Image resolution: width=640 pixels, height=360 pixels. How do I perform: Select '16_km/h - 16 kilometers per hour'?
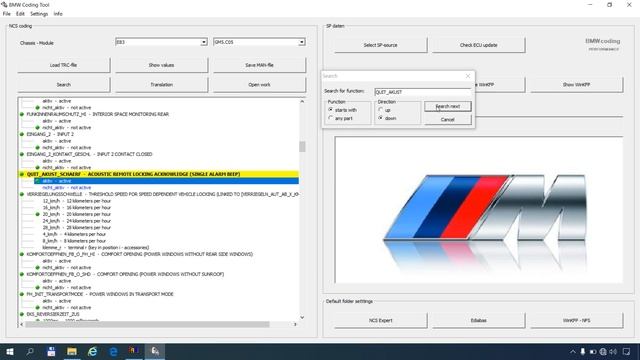coord(77,207)
